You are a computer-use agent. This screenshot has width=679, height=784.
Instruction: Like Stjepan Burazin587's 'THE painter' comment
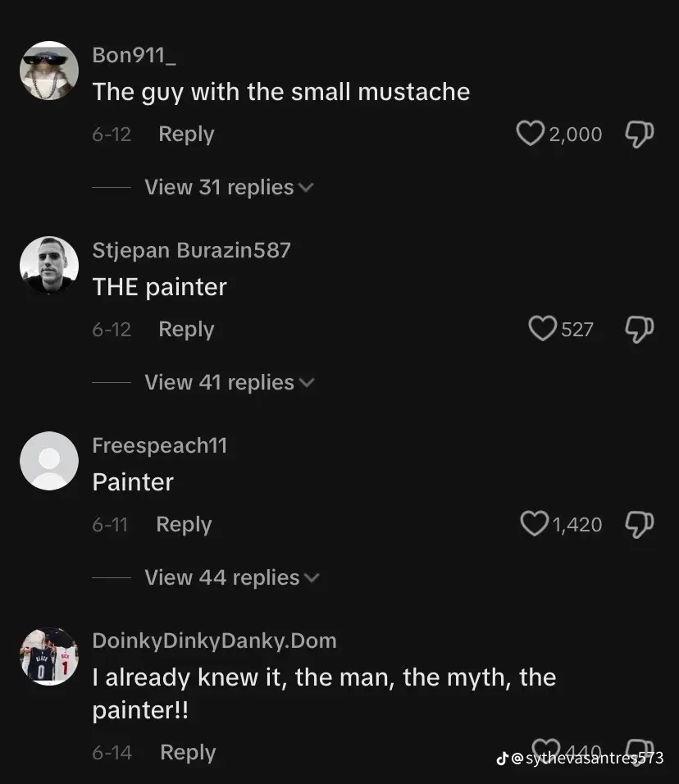(x=543, y=329)
